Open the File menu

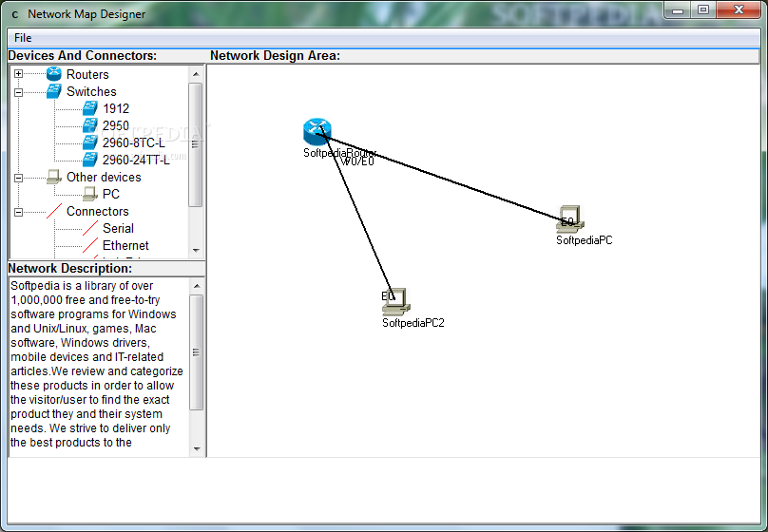click(x=23, y=38)
